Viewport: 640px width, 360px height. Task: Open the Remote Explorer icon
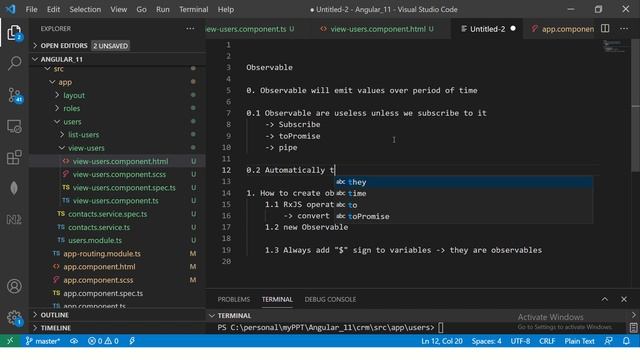[14, 127]
